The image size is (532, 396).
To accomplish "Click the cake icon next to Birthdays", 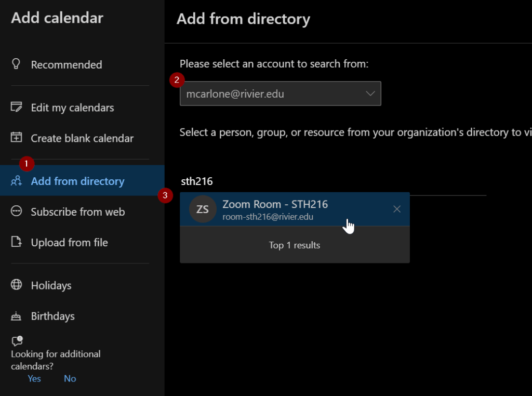I will click(17, 316).
